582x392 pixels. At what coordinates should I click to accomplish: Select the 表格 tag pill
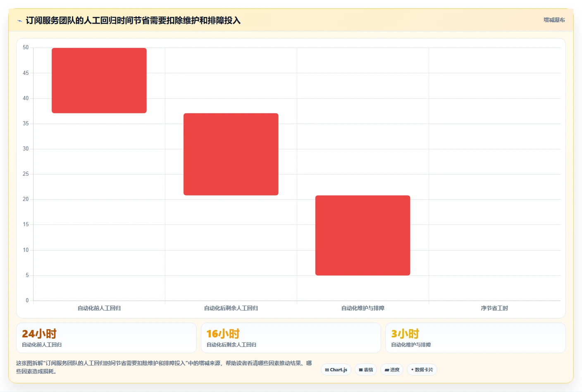tap(366, 370)
